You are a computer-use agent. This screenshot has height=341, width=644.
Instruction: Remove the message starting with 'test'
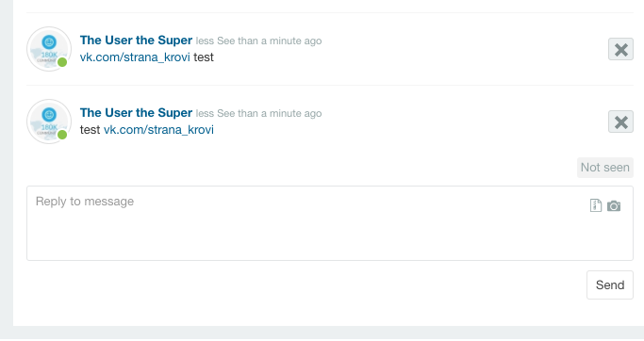[620, 122]
